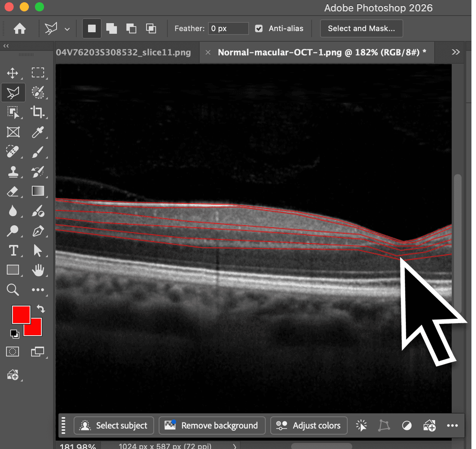476x449 pixels.
Task: Click the select tool icon in task bar
Action: coord(361,425)
